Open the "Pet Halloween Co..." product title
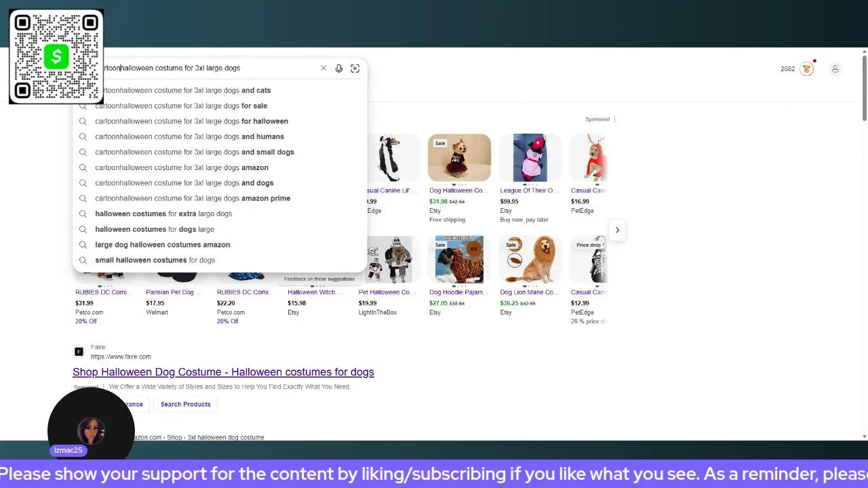Image resolution: width=868 pixels, height=488 pixels. point(386,292)
